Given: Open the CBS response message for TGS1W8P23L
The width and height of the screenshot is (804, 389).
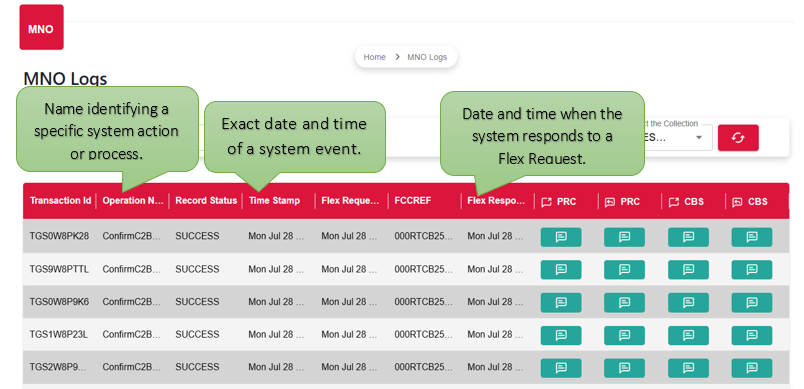Looking at the screenshot, I should [752, 335].
